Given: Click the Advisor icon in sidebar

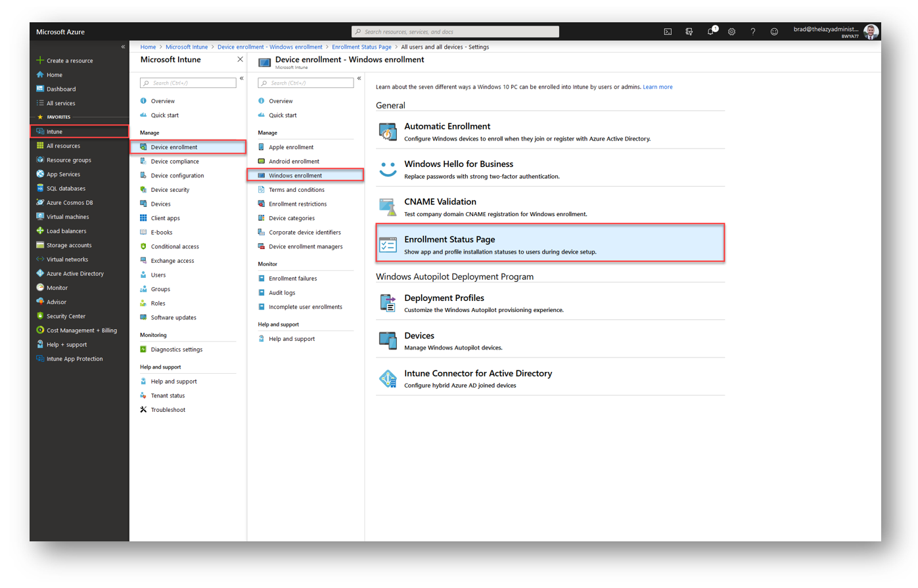Looking at the screenshot, I should click(x=40, y=302).
